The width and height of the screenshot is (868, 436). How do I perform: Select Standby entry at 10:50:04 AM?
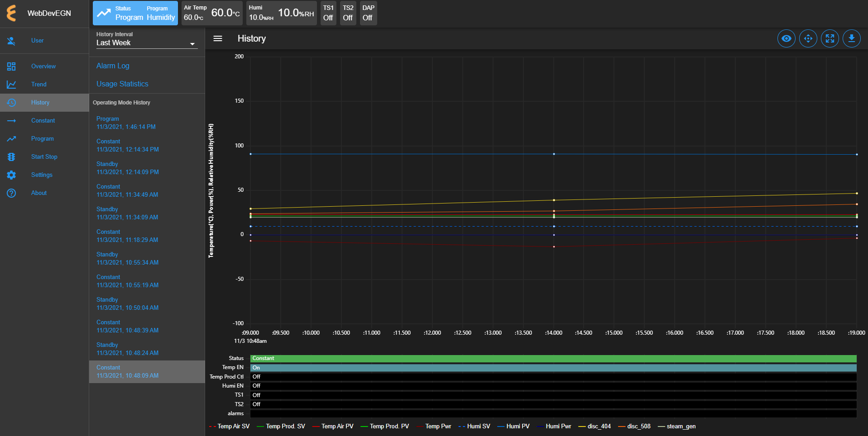coord(147,304)
